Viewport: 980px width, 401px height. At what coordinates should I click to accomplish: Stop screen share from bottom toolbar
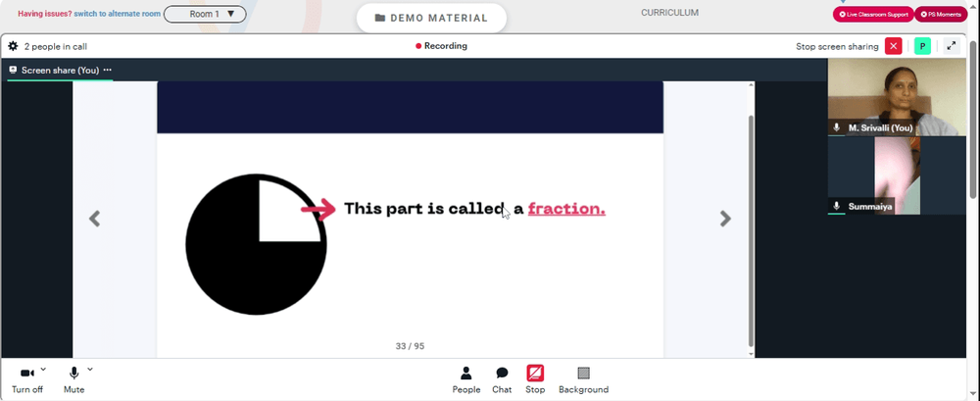[535, 379]
